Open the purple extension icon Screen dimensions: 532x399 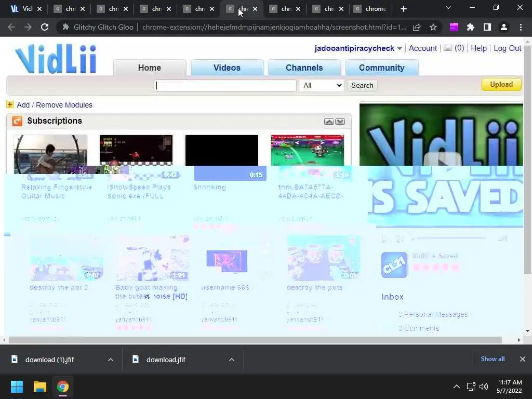(x=454, y=27)
